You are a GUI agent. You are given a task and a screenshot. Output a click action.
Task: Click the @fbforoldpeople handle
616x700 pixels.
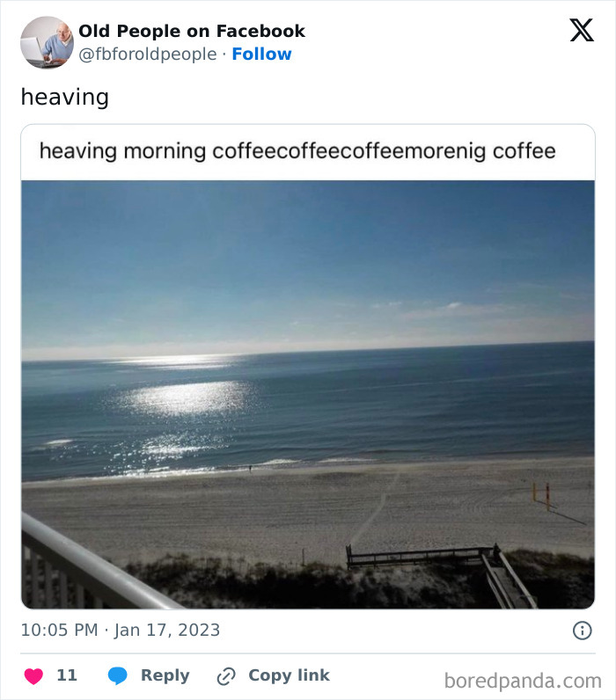(148, 55)
